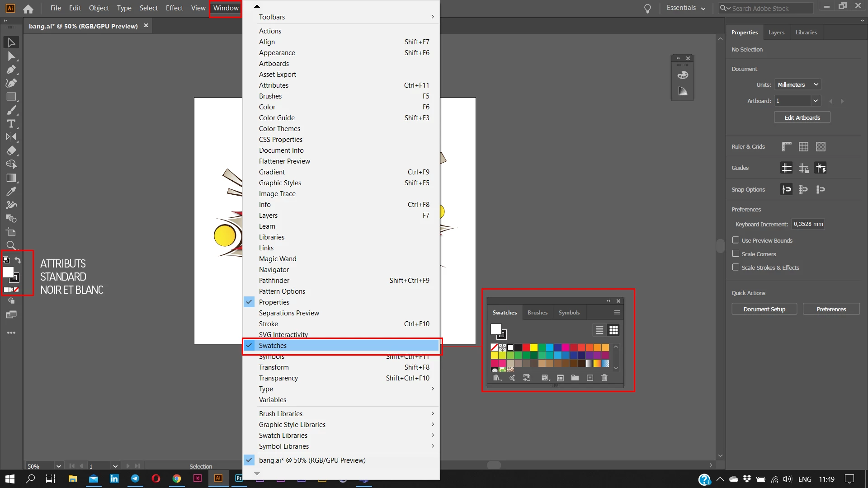Switch to the Layers panel tab

coord(776,33)
